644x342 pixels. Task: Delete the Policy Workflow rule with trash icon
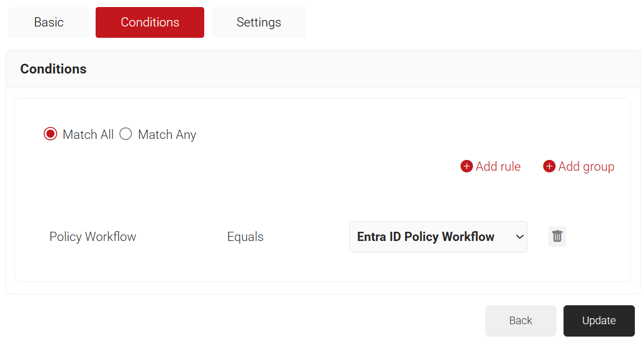pos(557,237)
